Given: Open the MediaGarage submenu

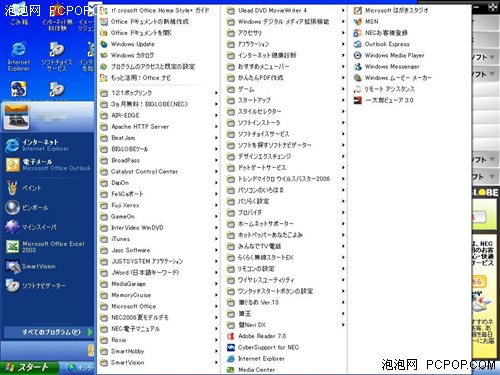Looking at the screenshot, I should click(x=159, y=284).
